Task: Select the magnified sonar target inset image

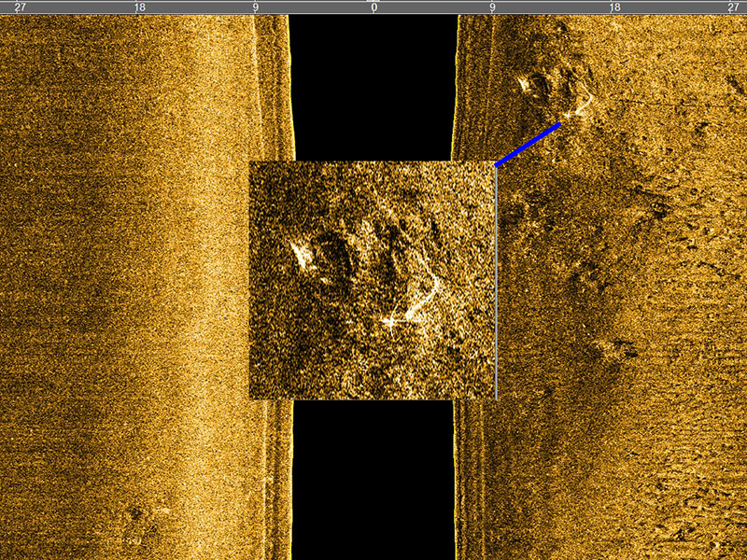Action: point(373,280)
